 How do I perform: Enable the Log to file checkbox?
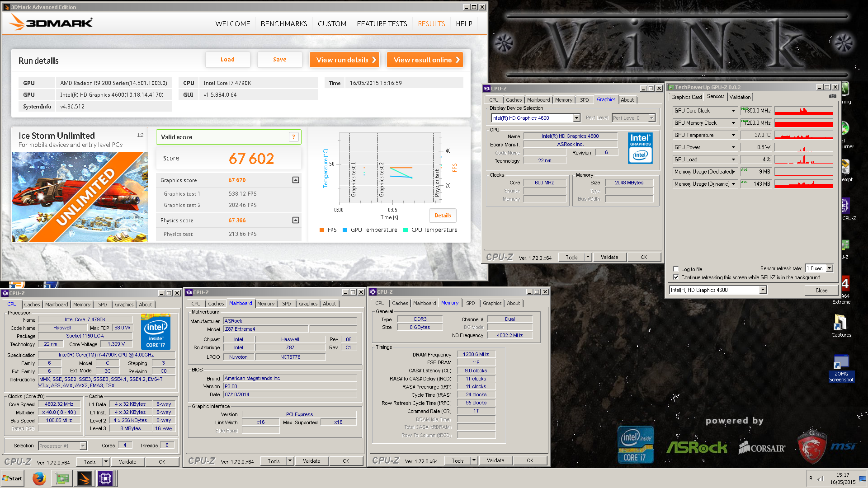(676, 269)
